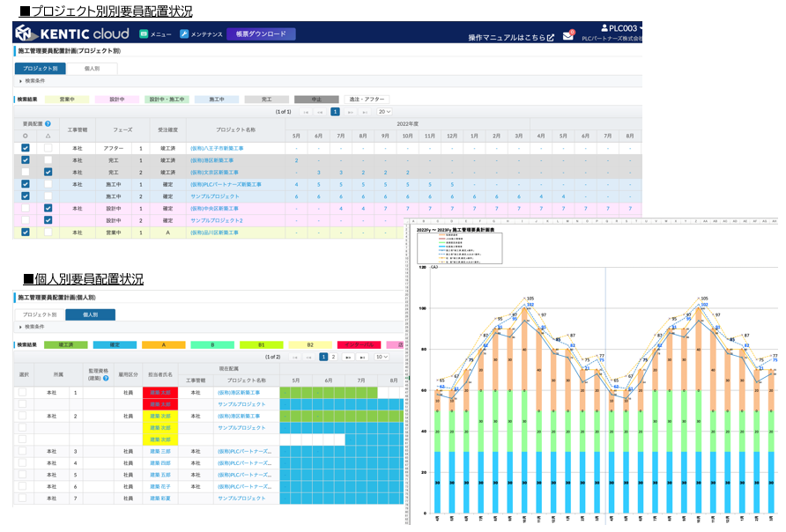Click the B1 legend swatch

(x=261, y=344)
